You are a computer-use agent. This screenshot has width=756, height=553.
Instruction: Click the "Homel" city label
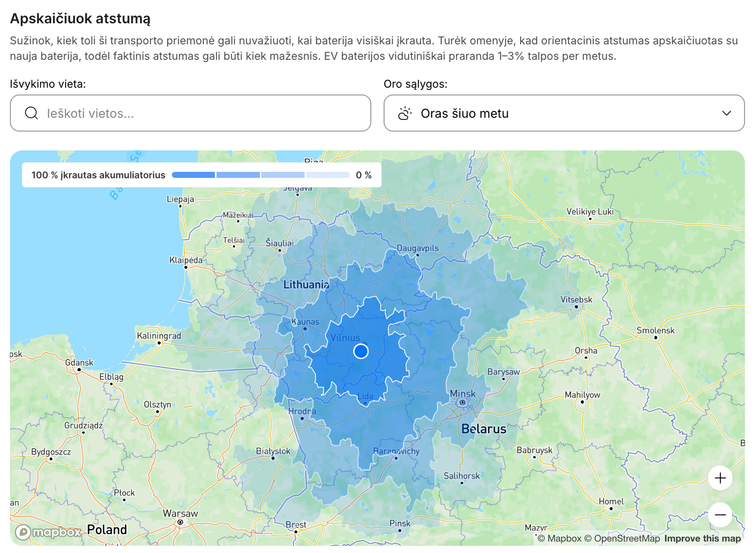click(611, 501)
